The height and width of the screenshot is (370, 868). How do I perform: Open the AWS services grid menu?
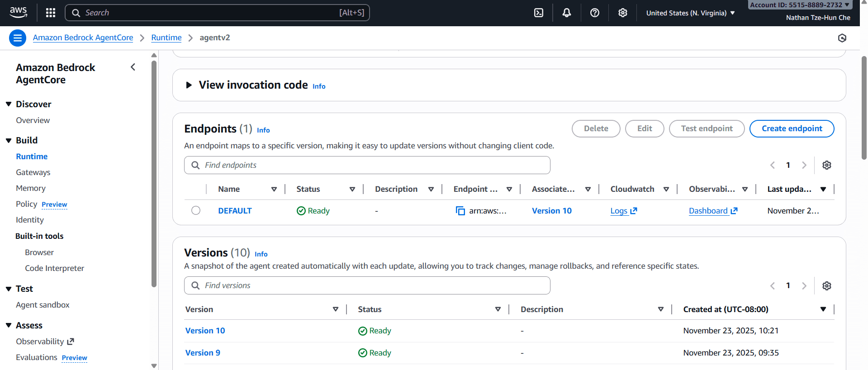(51, 13)
